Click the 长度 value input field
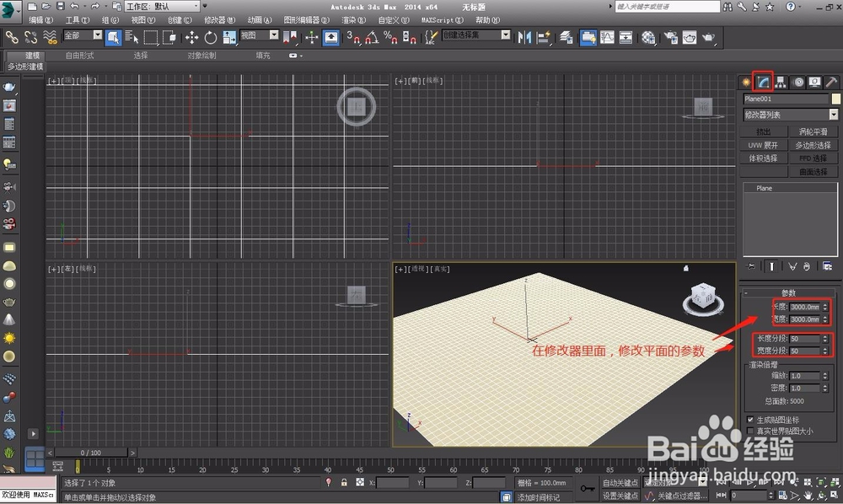This screenshot has width=843, height=504. (x=805, y=307)
